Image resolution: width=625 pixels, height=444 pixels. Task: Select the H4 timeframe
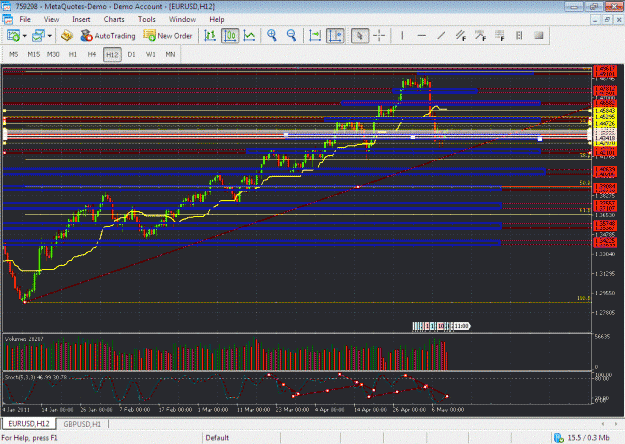(x=92, y=54)
